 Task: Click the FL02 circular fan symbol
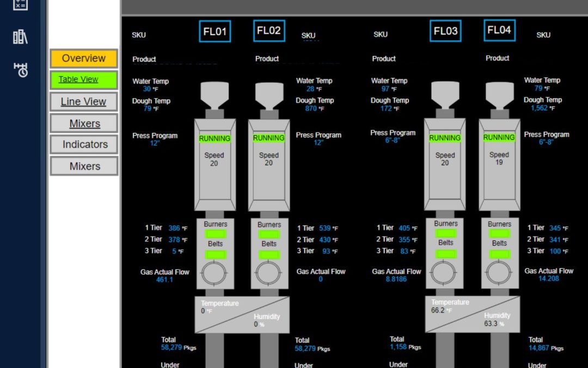coord(268,274)
